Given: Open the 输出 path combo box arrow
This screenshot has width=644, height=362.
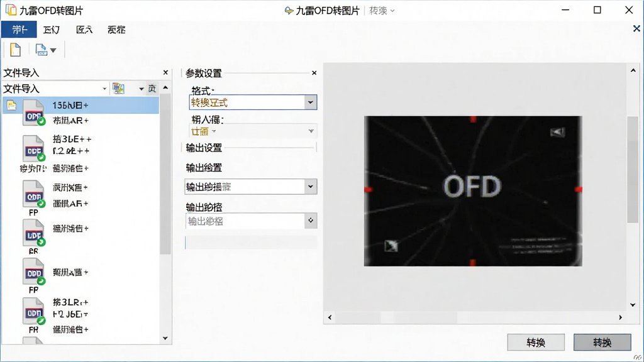Looking at the screenshot, I should (311, 187).
